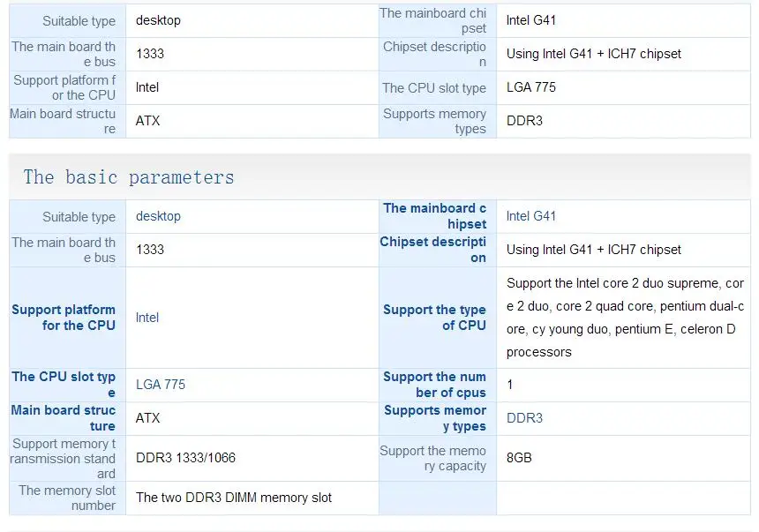
Task: Click 'Support the type of CPU' link
Action: point(434,317)
